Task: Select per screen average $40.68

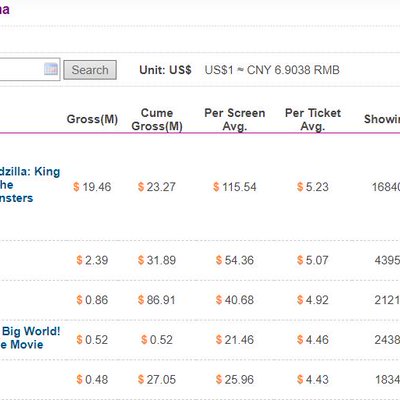Action: [235, 300]
